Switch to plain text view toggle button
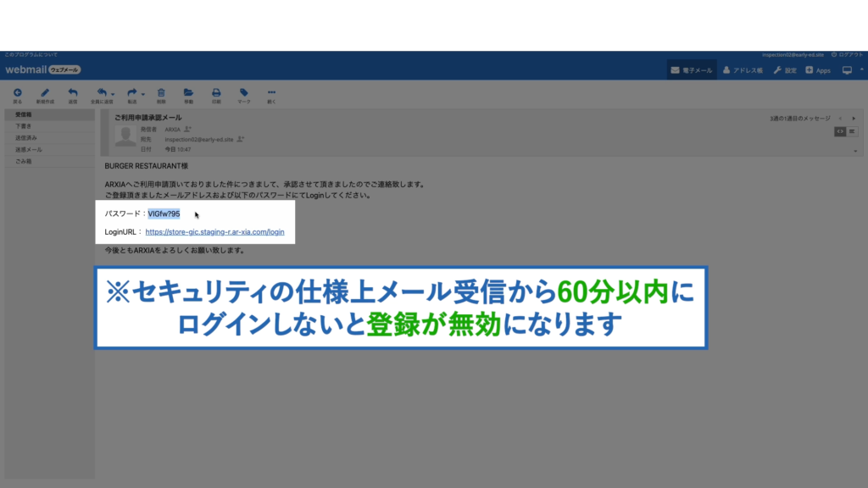868x488 pixels. [852, 131]
